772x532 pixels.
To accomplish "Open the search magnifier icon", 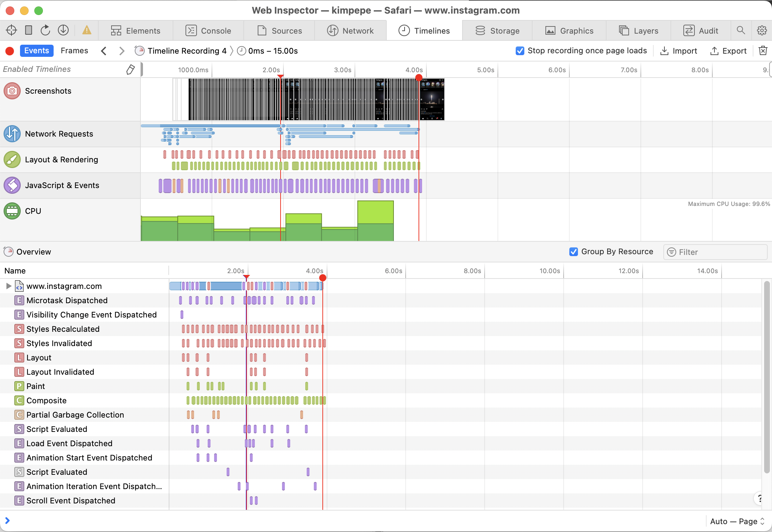I will [741, 30].
